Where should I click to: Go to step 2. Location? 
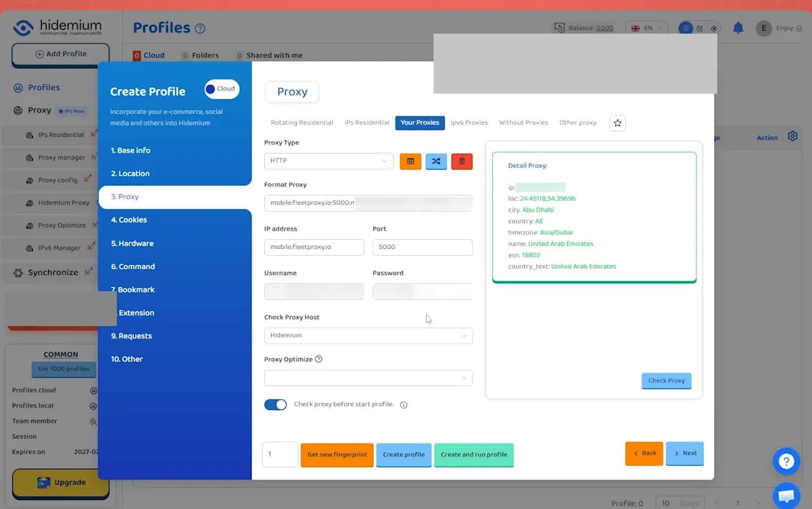pyautogui.click(x=130, y=174)
